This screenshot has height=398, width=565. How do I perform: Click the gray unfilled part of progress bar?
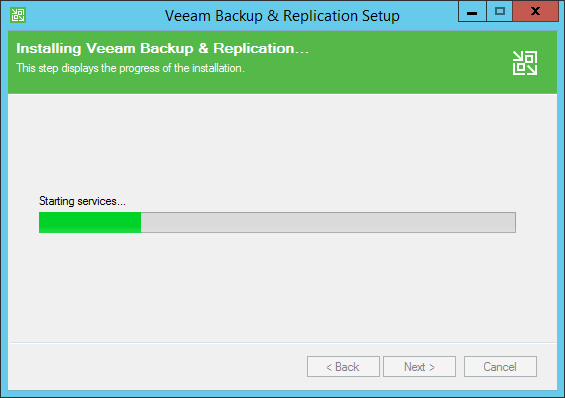(x=328, y=222)
